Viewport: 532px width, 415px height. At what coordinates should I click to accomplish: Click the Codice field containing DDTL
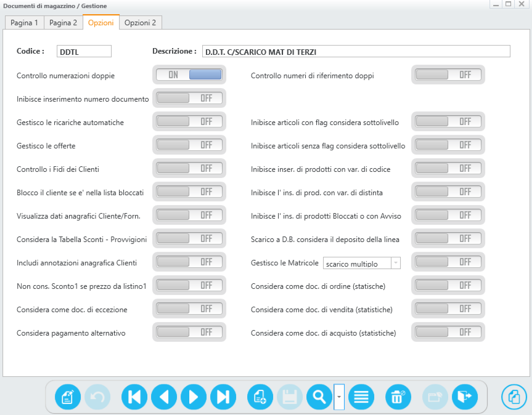pos(84,51)
